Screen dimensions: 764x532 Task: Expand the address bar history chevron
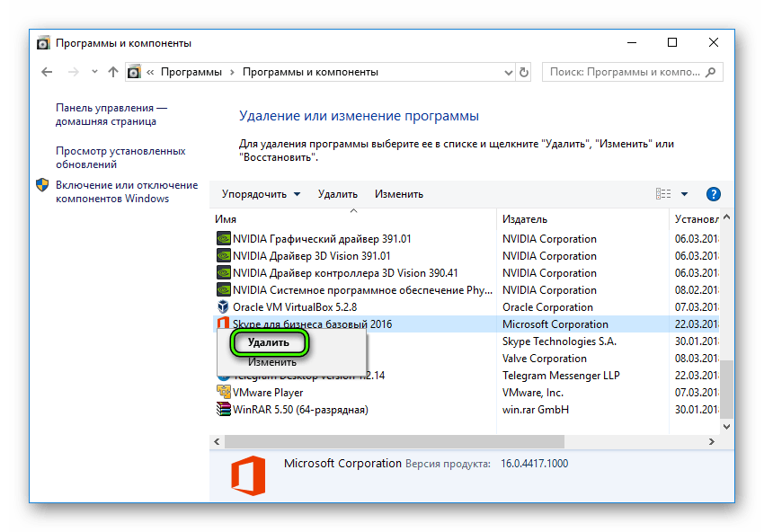tap(508, 73)
